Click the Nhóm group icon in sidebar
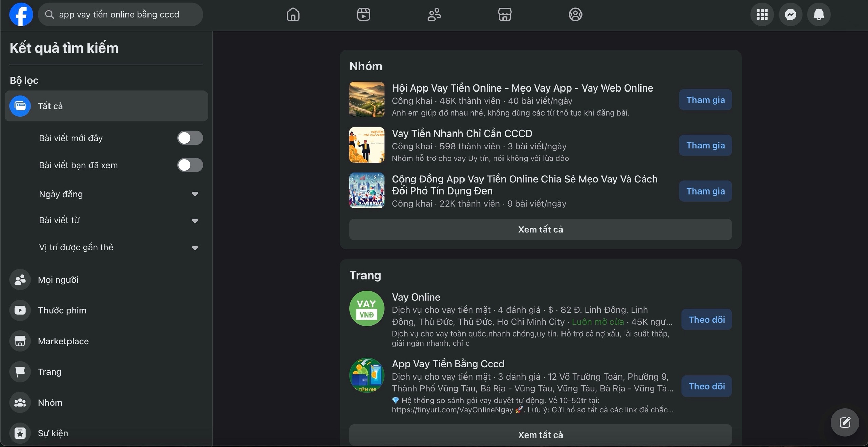Viewport: 868px width, 447px height. pyautogui.click(x=20, y=403)
